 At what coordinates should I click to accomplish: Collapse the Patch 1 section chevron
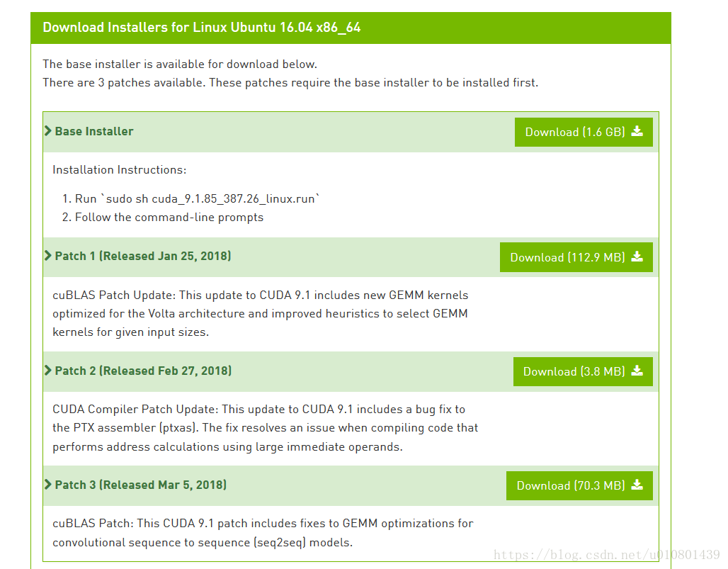[48, 256]
